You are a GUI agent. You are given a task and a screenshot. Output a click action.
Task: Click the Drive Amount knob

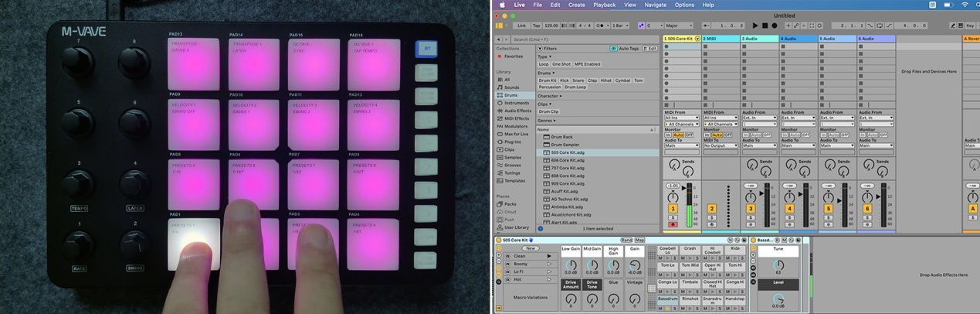tap(570, 299)
